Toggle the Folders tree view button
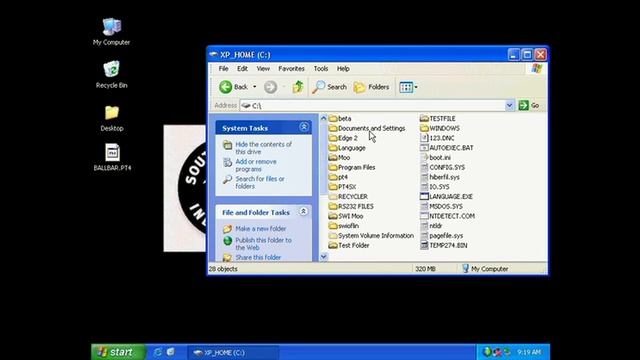640x360 pixels. pos(371,87)
